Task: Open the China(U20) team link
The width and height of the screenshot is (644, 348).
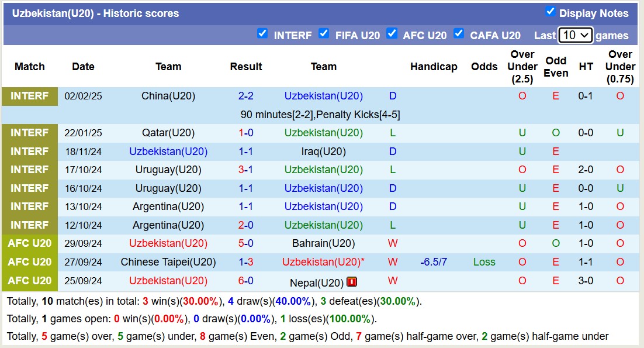Action: (x=168, y=96)
